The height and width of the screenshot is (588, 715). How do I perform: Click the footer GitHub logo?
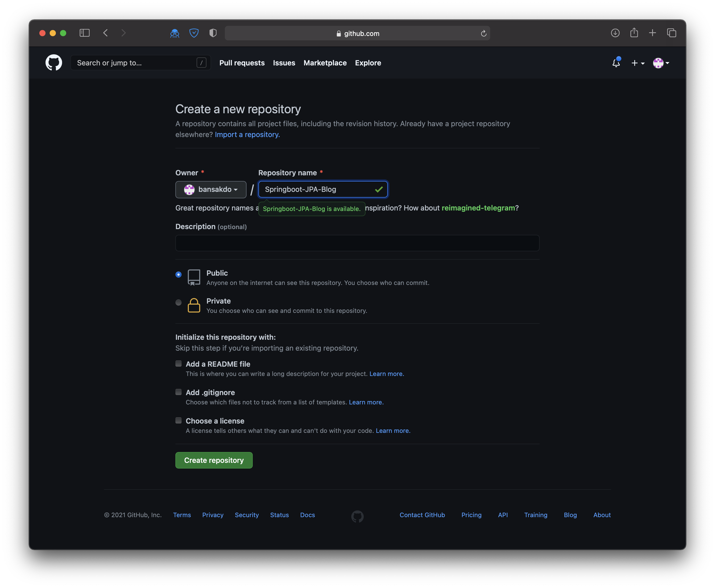point(357,516)
